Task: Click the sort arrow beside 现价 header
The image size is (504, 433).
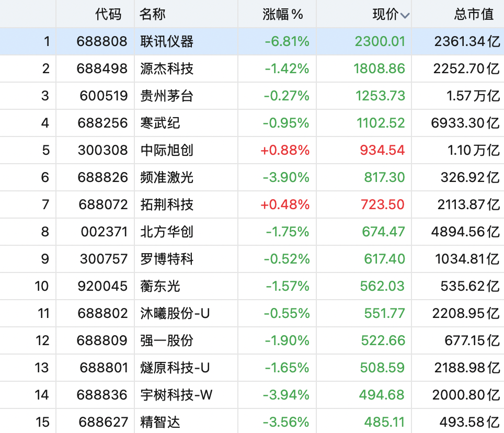Action: click(405, 16)
